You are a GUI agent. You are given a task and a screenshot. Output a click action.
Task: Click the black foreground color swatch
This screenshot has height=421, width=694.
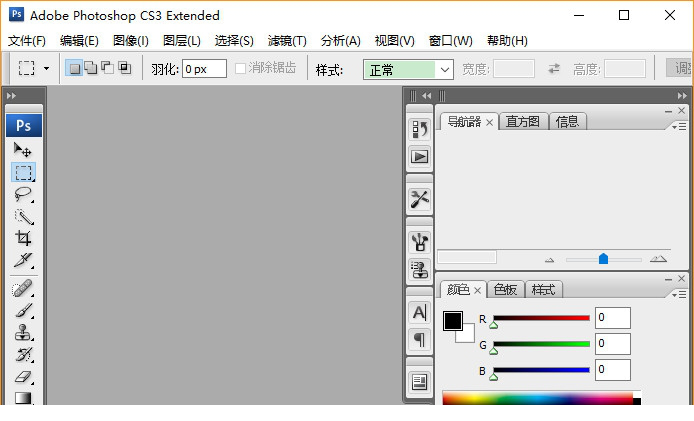[453, 321]
